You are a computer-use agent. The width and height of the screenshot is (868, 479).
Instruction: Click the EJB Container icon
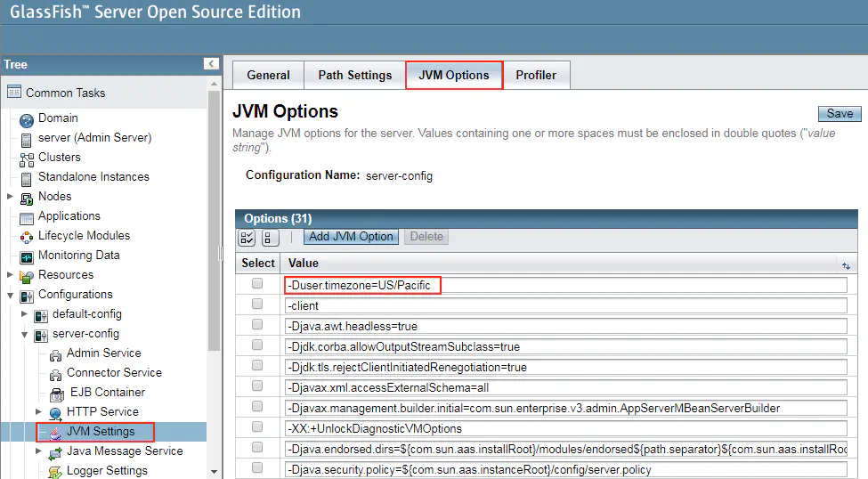(x=56, y=394)
